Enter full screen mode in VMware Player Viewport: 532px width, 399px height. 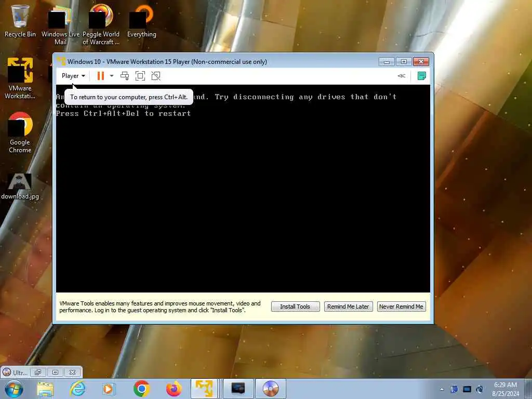pos(140,76)
